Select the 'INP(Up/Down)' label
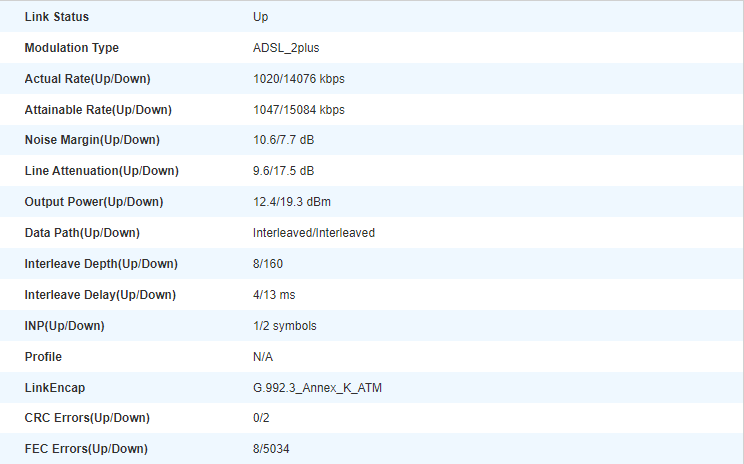 tap(65, 326)
